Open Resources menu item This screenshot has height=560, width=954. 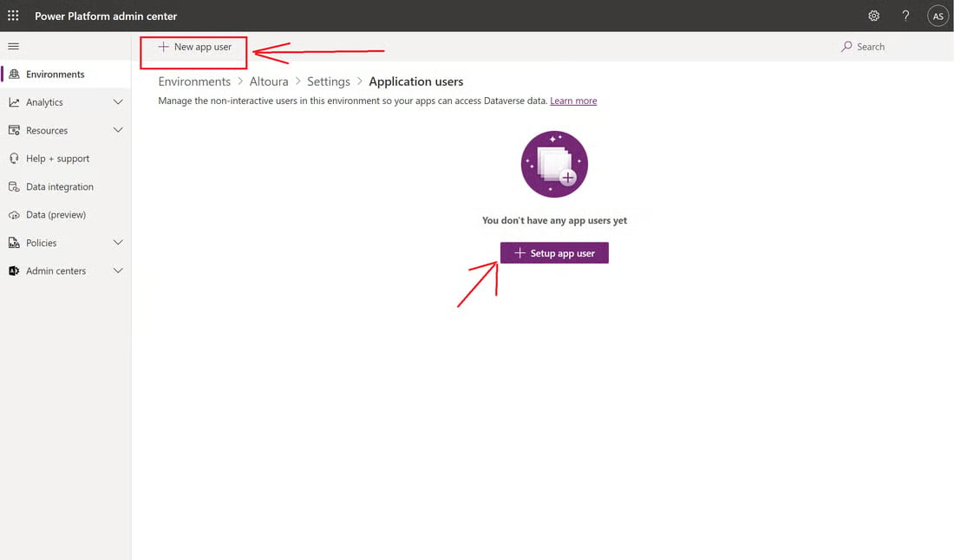[65, 130]
